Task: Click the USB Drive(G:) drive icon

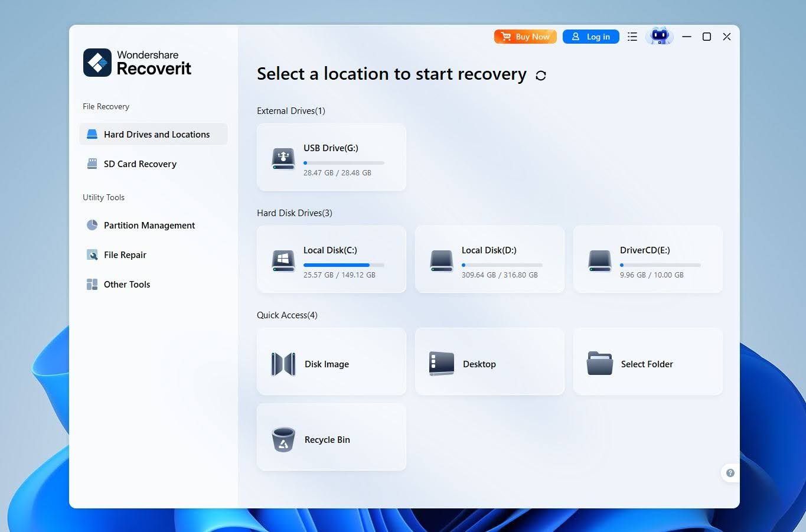Action: [x=283, y=159]
